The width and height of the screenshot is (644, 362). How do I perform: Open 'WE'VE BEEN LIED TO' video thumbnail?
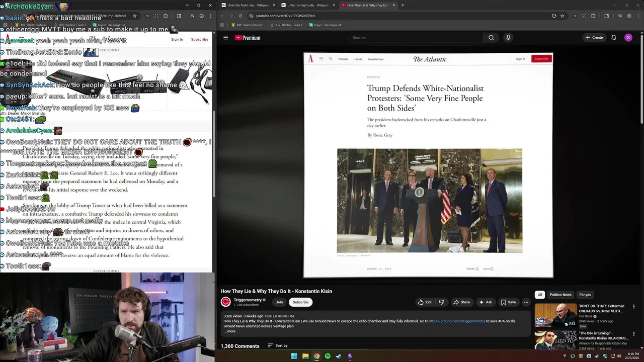pyautogui.click(x=556, y=340)
